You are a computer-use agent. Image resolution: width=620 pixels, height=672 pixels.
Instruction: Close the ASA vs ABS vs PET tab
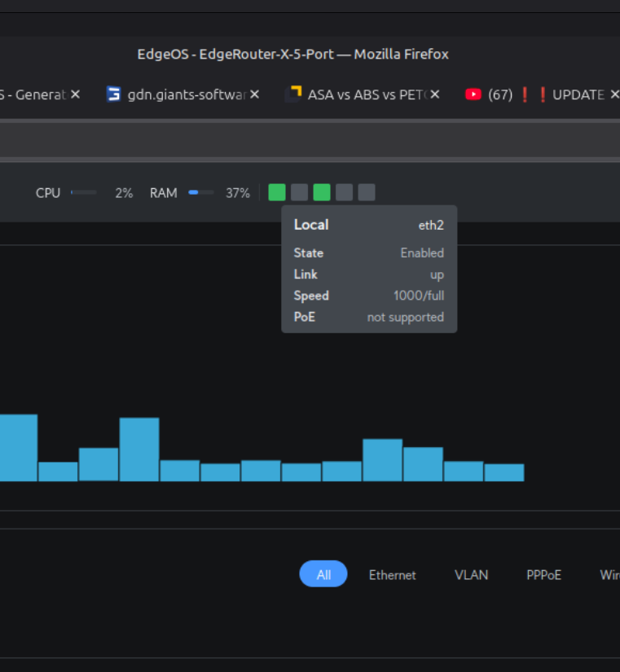click(435, 94)
